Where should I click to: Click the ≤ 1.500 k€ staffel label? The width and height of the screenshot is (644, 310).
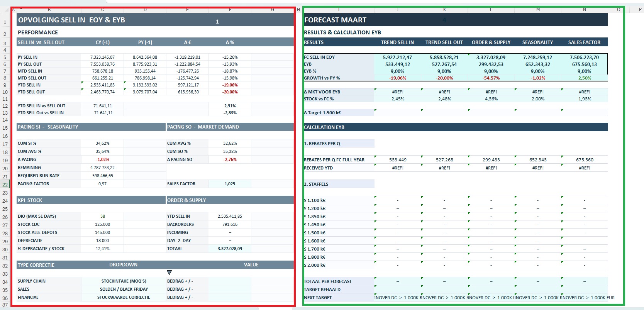pos(315,233)
